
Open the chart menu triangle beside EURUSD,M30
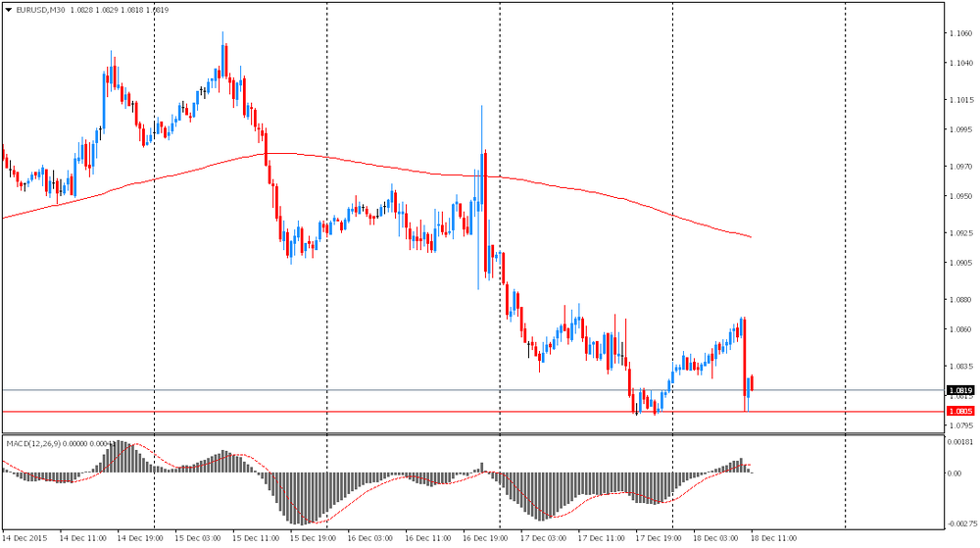coord(8,10)
